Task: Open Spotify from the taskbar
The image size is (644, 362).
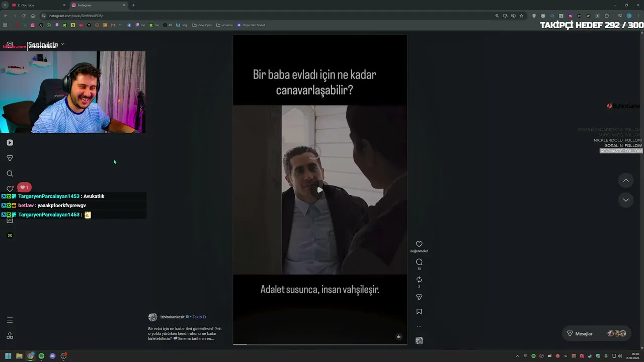Action: [x=41, y=356]
